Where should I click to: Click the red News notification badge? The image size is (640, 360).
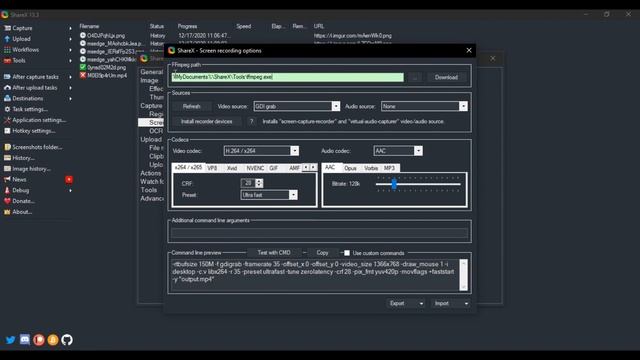tap(69, 180)
